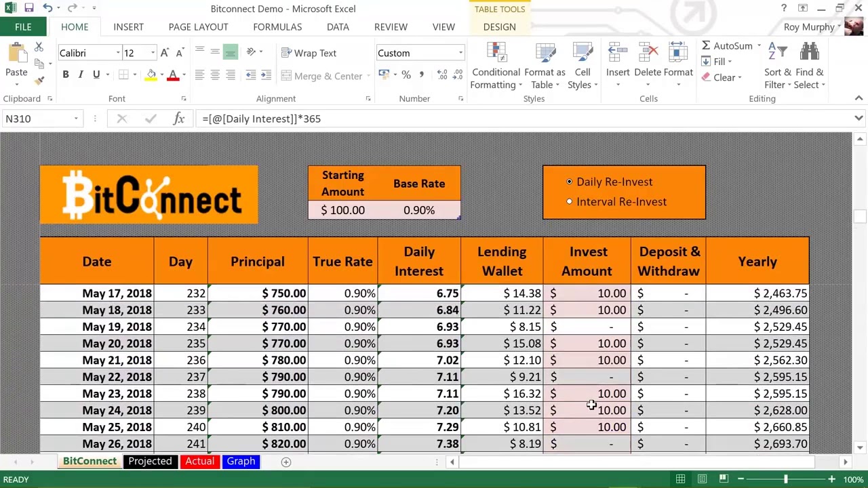Click the AutoSum sigma button
The image size is (868, 488).
coord(726,45)
